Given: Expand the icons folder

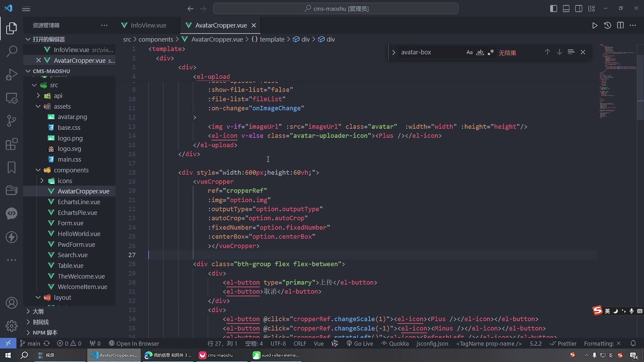Looking at the screenshot, I should pos(42,181).
